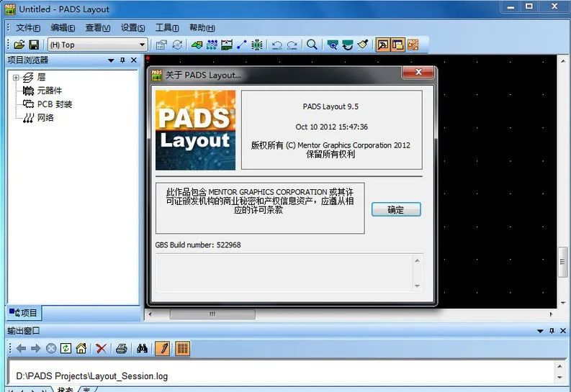Click the Layout_Session.log path in output
The image size is (571, 392).
92,376
